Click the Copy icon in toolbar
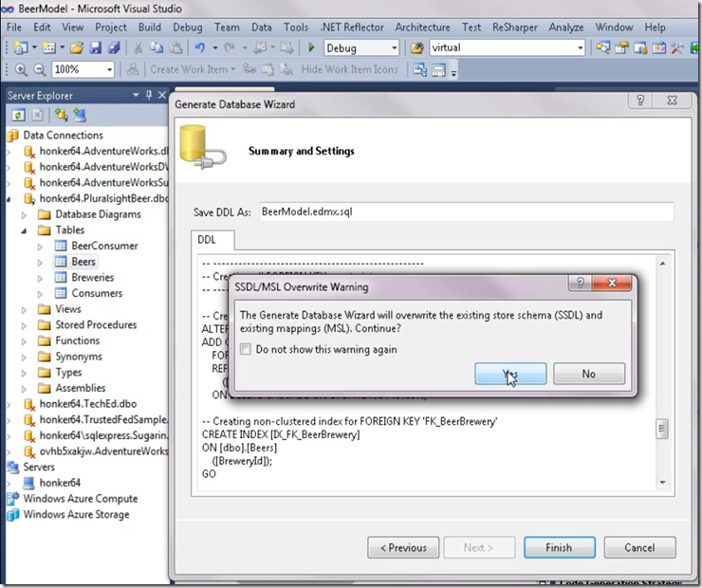702x588 pixels. (x=157, y=47)
